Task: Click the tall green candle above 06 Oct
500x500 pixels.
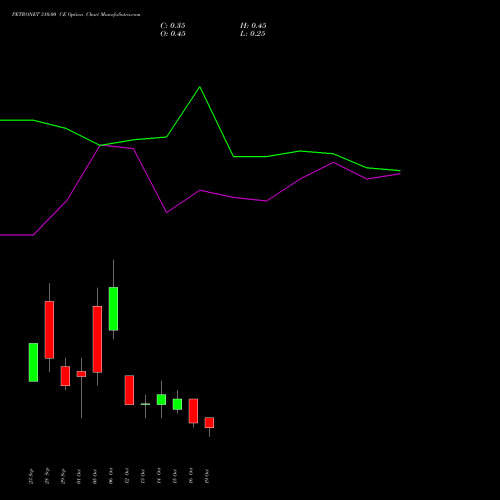Action: point(113,309)
